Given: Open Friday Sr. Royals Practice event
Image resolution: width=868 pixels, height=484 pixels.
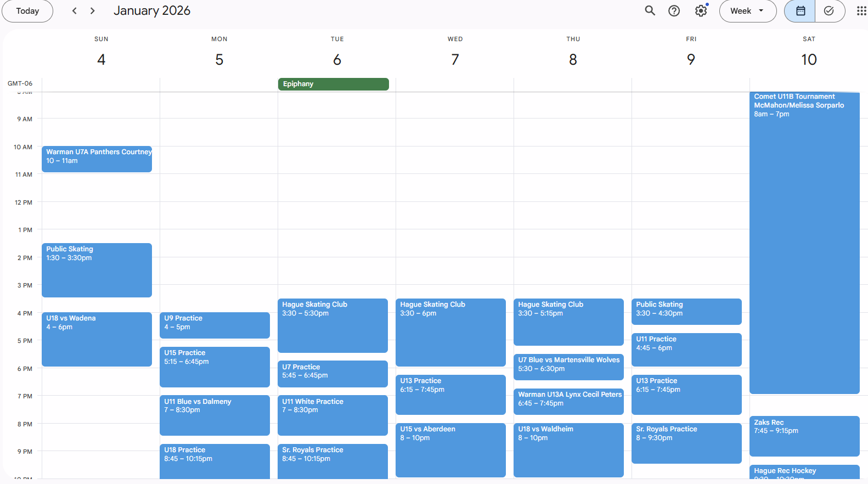Looking at the screenshot, I should (x=686, y=443).
